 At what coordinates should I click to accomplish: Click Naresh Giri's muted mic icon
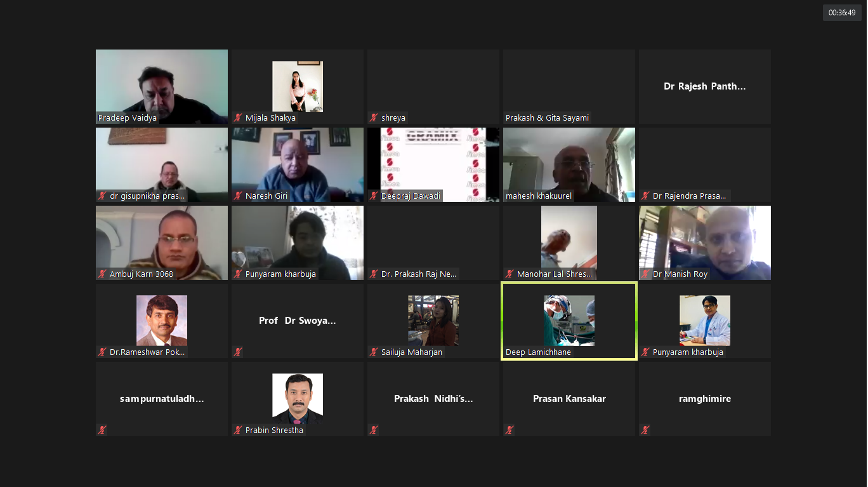pos(239,196)
